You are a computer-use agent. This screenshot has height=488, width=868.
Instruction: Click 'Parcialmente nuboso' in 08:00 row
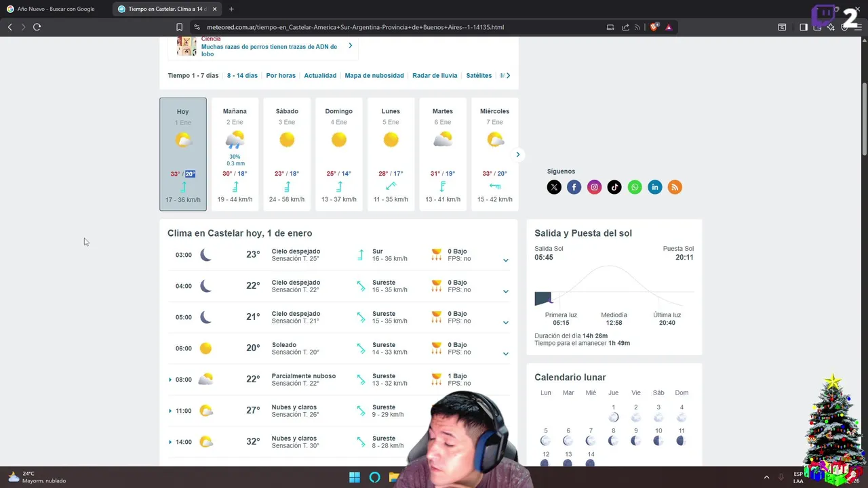[303, 376]
